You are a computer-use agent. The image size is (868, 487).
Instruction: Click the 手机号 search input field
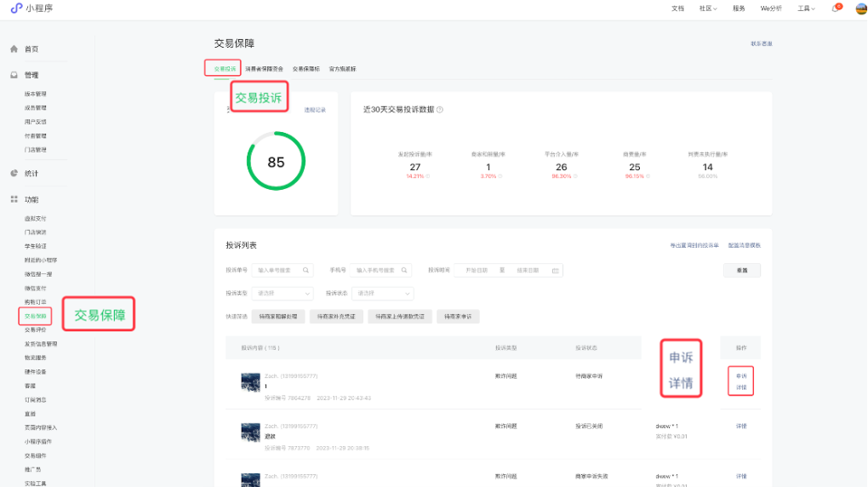pos(379,270)
